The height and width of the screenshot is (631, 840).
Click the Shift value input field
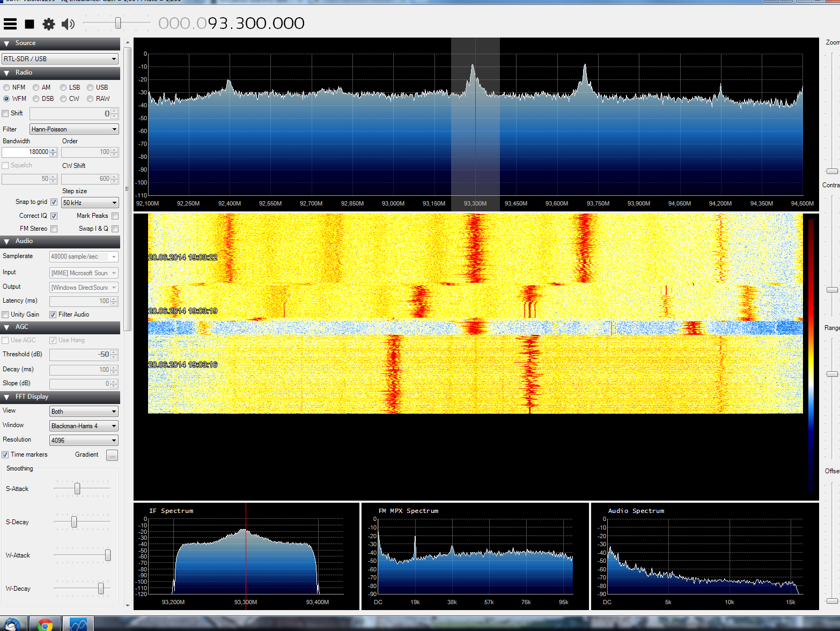70,114
